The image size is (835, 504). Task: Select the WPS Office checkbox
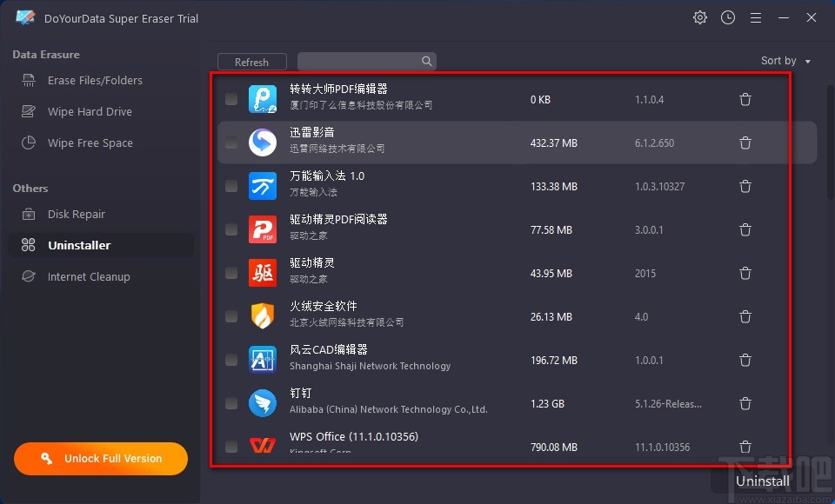coord(230,447)
